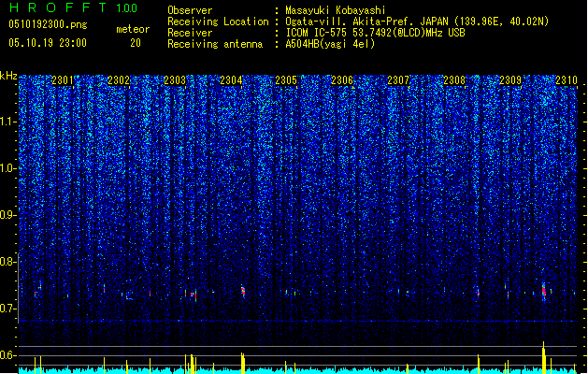Viewport: 588px width, 374px height.
Task: Click the kHz axis unit label
Action: [x=8, y=76]
